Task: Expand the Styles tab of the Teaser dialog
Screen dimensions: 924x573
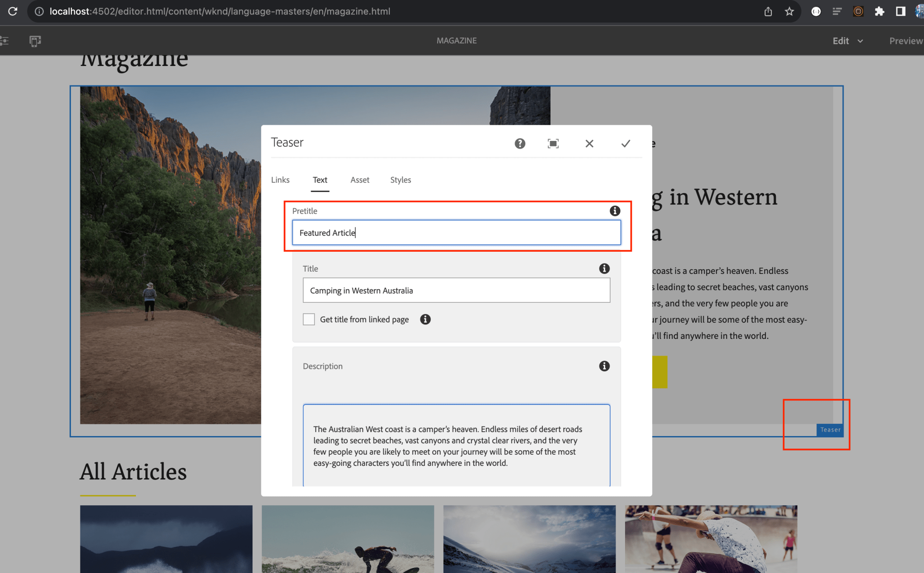Action: tap(400, 179)
